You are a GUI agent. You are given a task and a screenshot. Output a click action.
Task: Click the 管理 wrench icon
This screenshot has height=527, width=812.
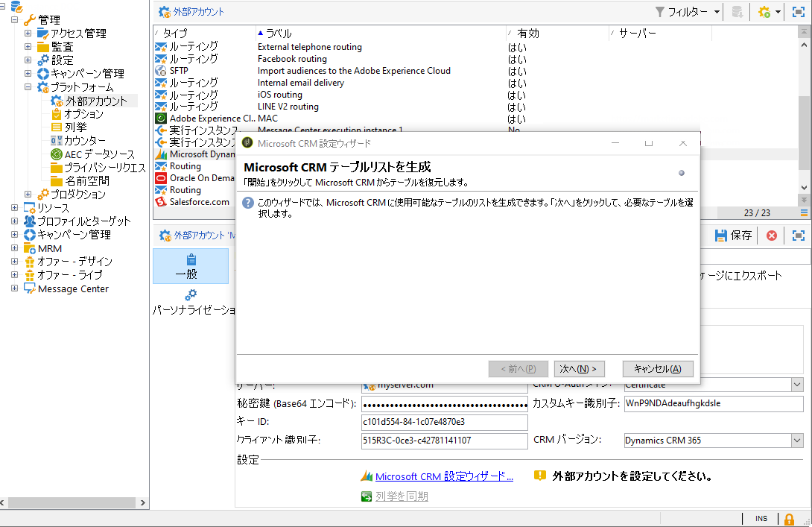coord(30,20)
